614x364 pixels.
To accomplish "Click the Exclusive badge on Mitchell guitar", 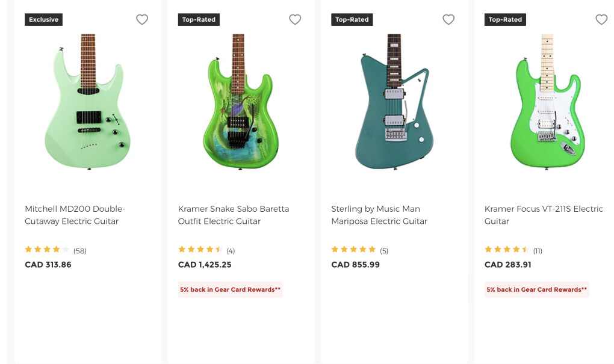I will click(43, 20).
